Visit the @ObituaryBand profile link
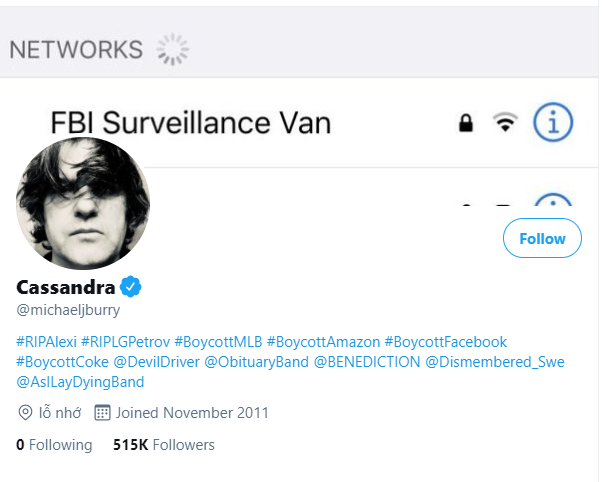The width and height of the screenshot is (602, 482). click(x=256, y=362)
